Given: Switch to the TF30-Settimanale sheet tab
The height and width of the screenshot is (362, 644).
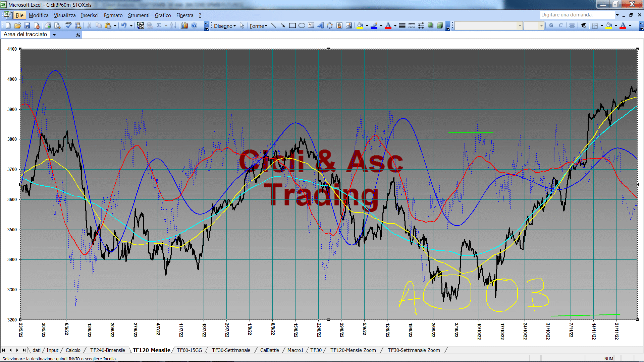Looking at the screenshot, I should pos(231,350).
